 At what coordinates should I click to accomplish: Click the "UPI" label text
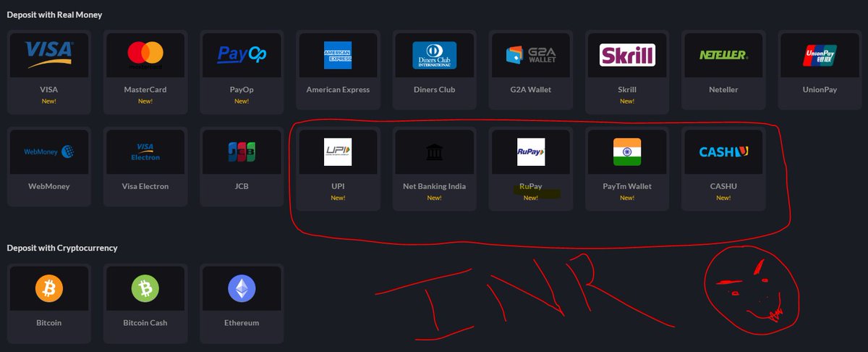pyautogui.click(x=338, y=186)
